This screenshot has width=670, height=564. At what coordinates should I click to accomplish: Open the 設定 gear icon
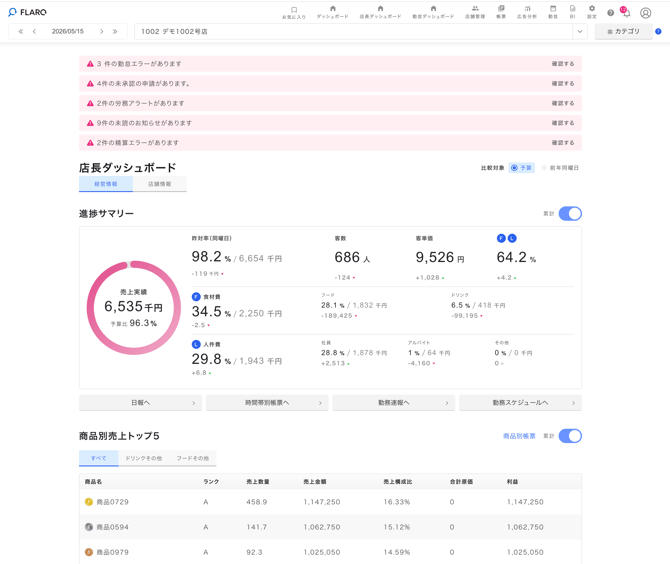click(x=592, y=9)
